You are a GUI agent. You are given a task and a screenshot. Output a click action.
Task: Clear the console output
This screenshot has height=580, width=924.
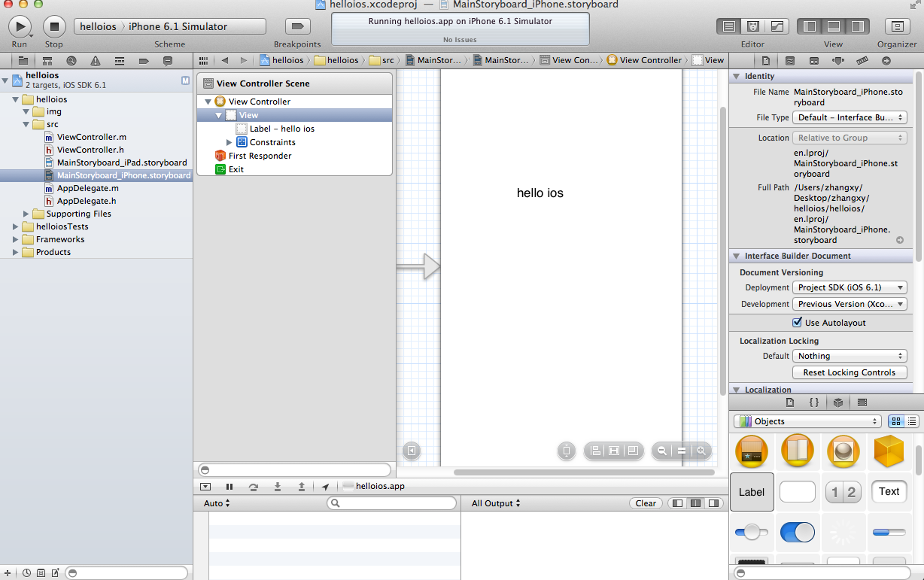pos(646,503)
